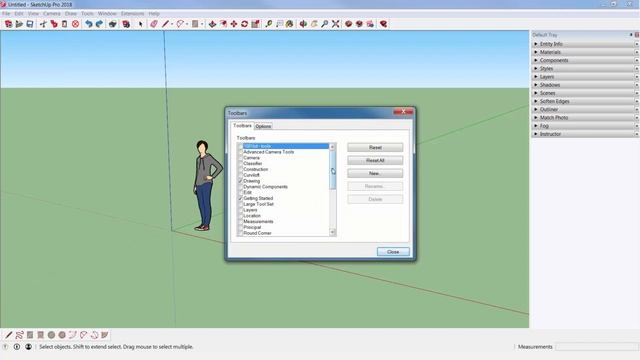Click the Reset All button
The width and height of the screenshot is (640, 360).
tap(375, 160)
